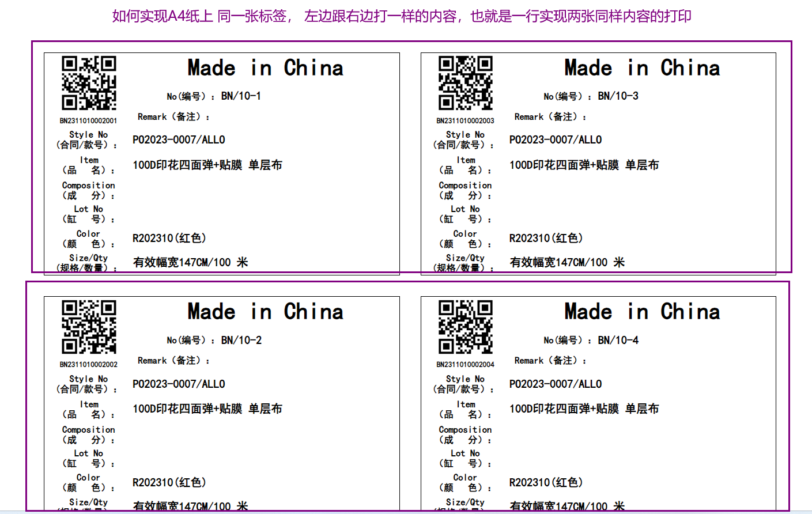
Task: Click the purple question heading at top
Action: coord(402,16)
